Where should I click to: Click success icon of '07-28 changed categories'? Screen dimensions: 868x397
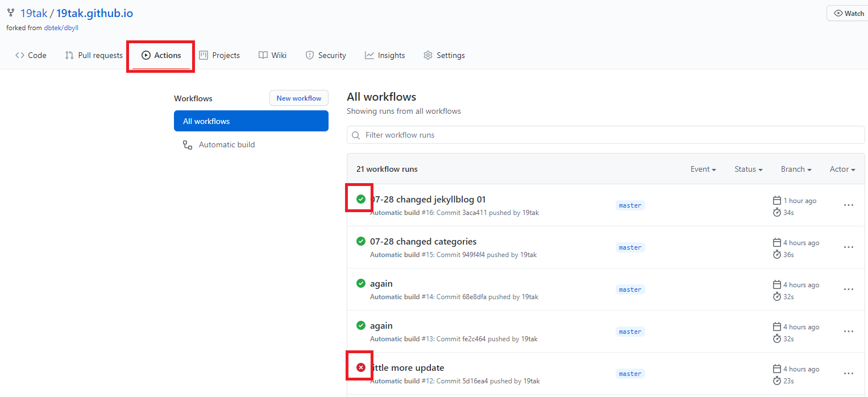pyautogui.click(x=360, y=241)
